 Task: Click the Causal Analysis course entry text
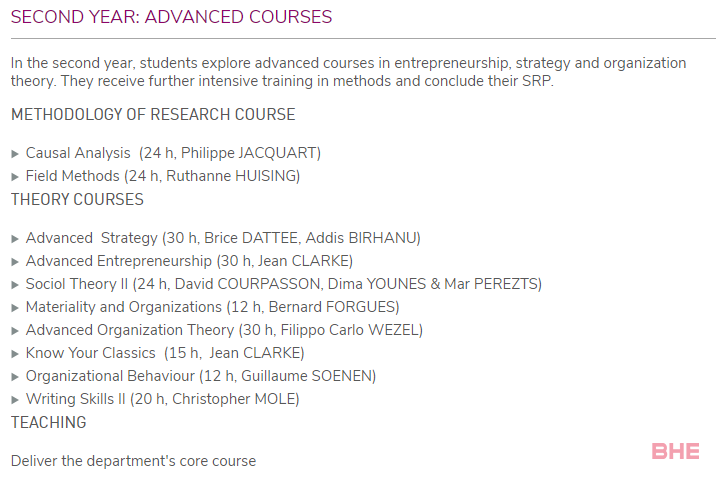173,153
